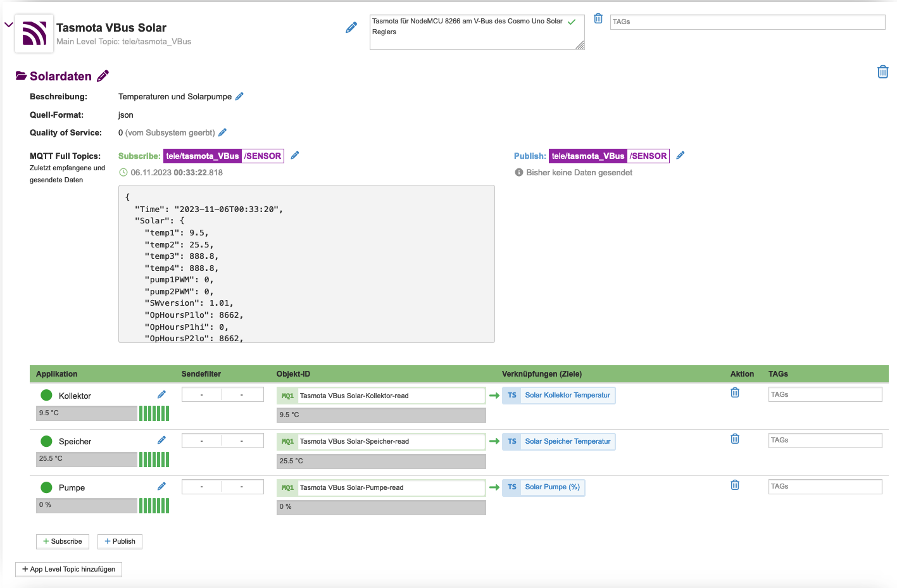Click the Tasmota VBus Solar device logo

(x=34, y=34)
